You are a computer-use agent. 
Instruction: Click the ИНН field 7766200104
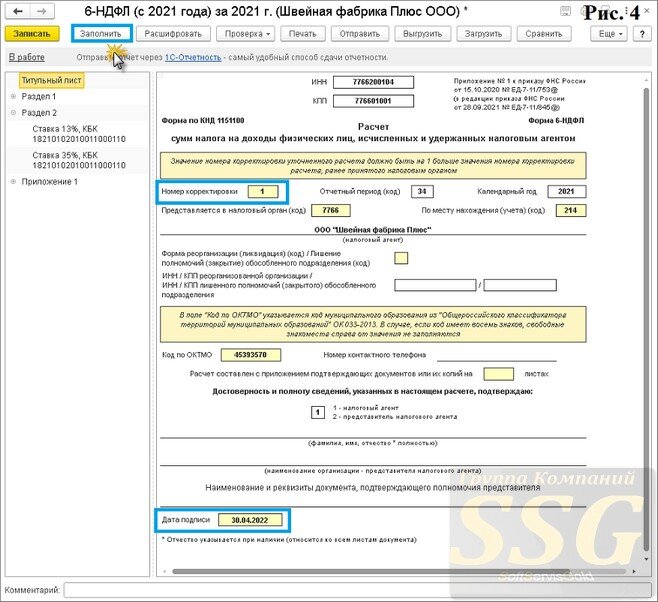(373, 82)
